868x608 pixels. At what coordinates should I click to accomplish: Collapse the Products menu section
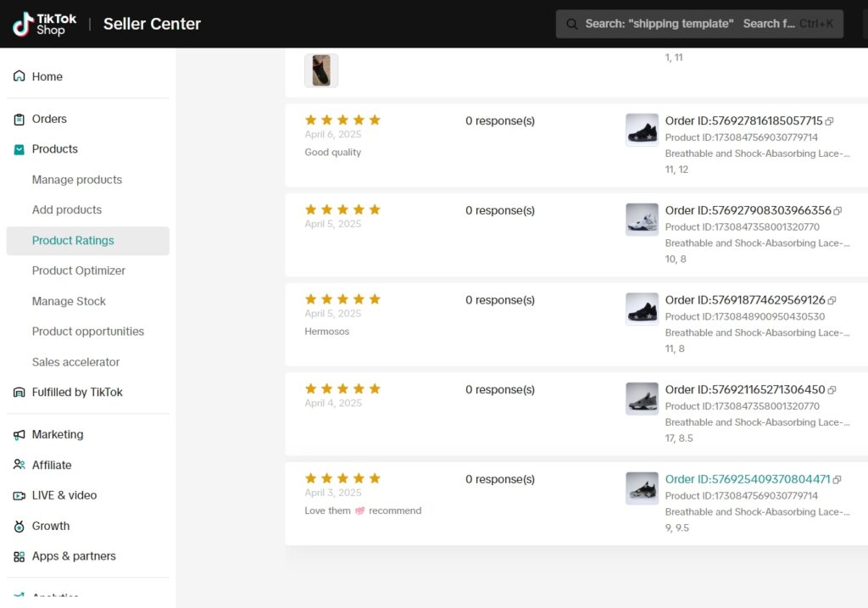click(x=54, y=148)
